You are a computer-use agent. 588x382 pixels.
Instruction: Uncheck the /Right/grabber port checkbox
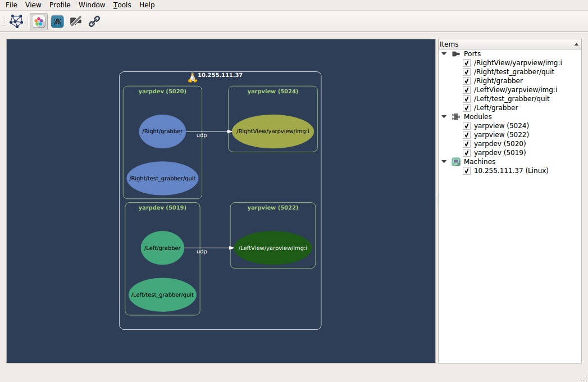467,81
